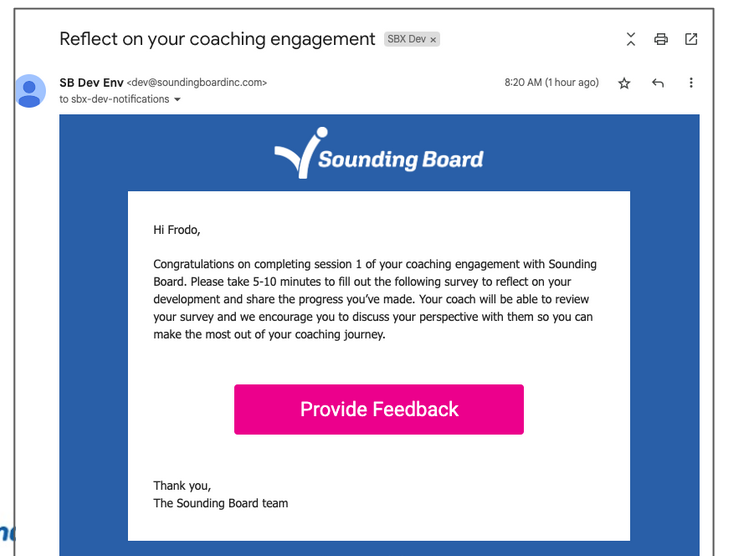Select the sender name SB Dev Env
The image size is (738, 556).
click(x=91, y=82)
